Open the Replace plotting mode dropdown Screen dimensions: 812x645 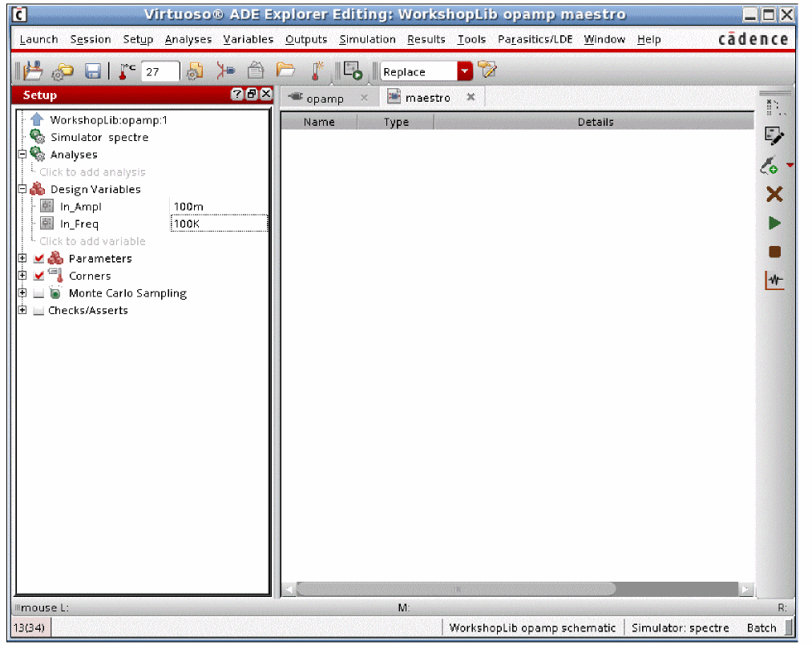(466, 72)
